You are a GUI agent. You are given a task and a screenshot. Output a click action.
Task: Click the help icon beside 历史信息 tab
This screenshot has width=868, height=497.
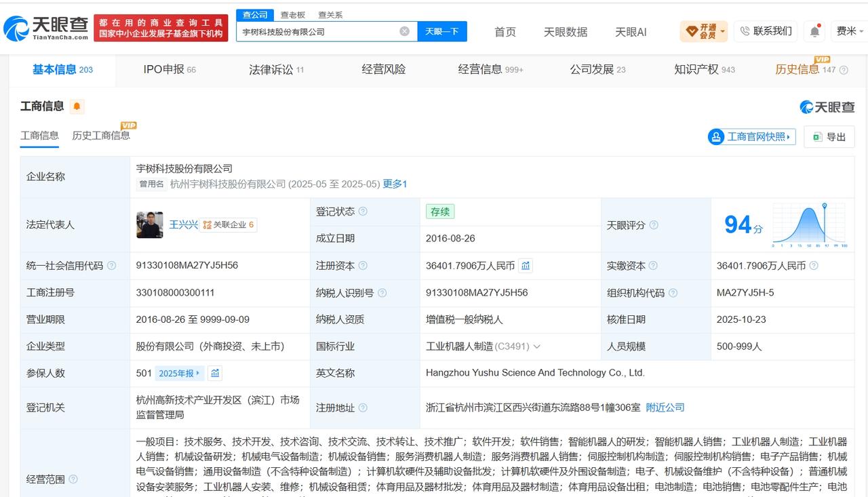[x=844, y=70]
